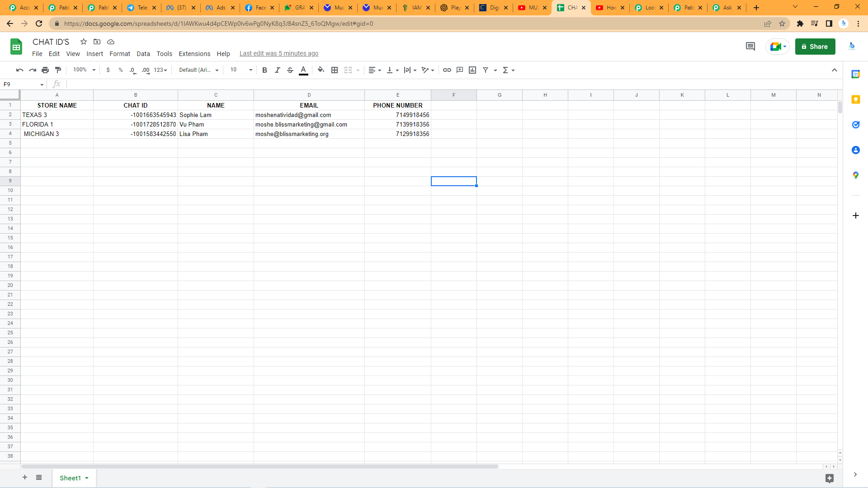Click the Insert comment icon
The image size is (868, 488).
(x=460, y=70)
